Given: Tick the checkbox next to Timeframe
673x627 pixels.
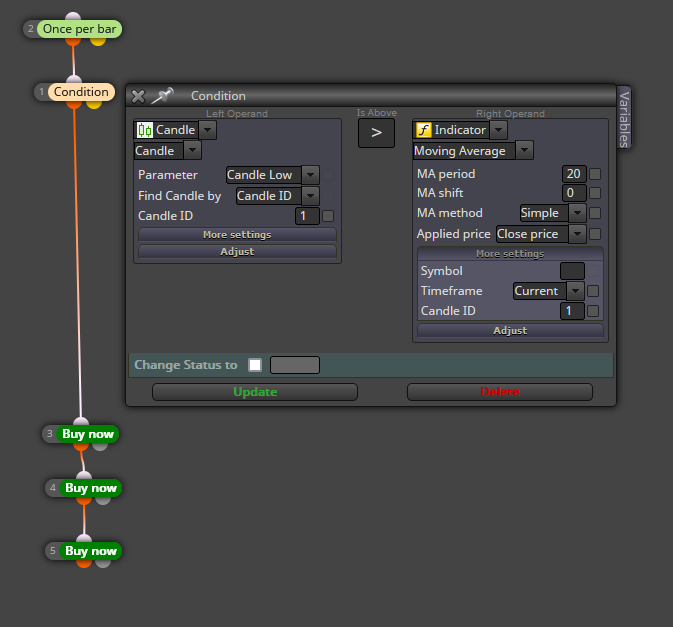Looking at the screenshot, I should click(593, 291).
